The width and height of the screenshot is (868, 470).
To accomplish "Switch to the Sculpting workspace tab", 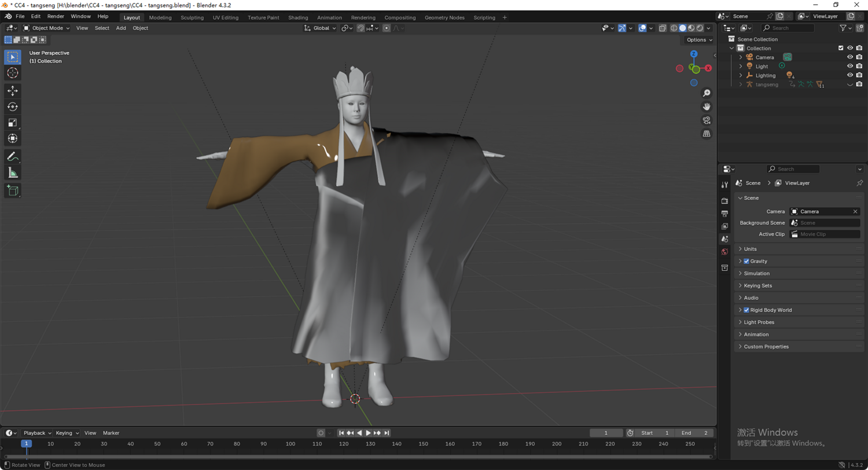I will coord(192,17).
